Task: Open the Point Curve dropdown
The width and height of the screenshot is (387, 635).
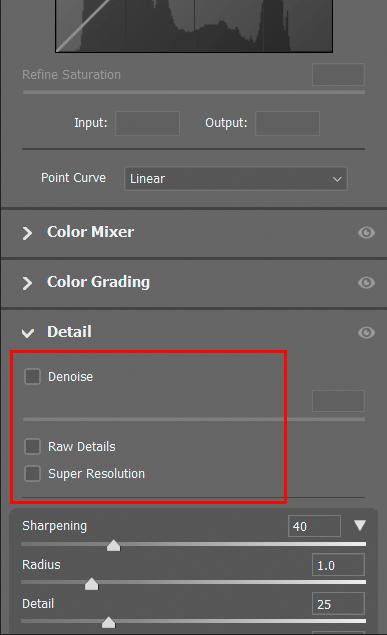Action: click(236, 179)
